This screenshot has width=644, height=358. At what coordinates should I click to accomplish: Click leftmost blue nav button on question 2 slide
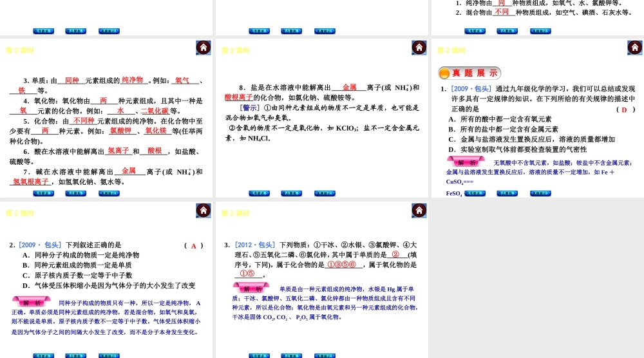(x=44, y=355)
